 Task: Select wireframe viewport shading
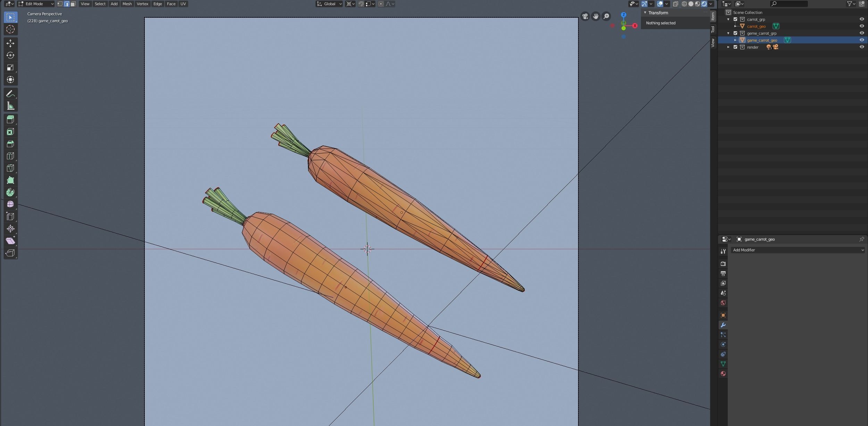tap(684, 4)
